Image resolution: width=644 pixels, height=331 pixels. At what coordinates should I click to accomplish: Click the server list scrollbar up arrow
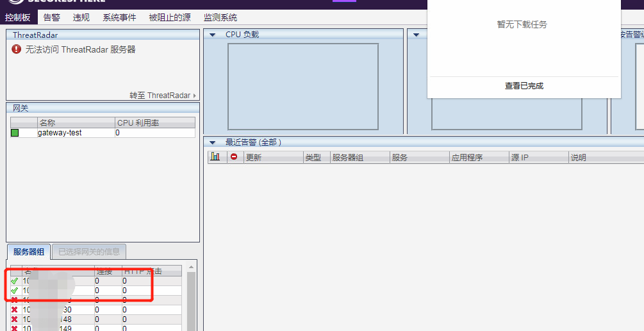[x=191, y=267]
